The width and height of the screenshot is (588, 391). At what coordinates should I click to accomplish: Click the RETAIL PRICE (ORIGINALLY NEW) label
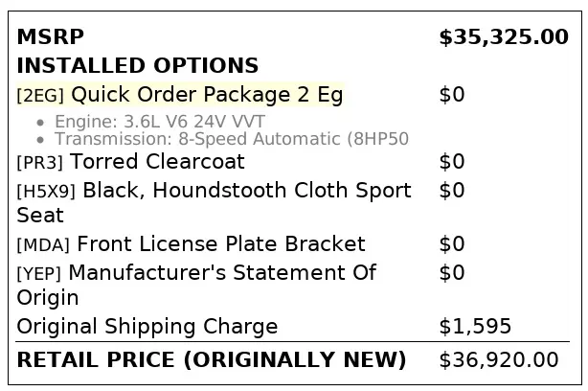coord(212,360)
